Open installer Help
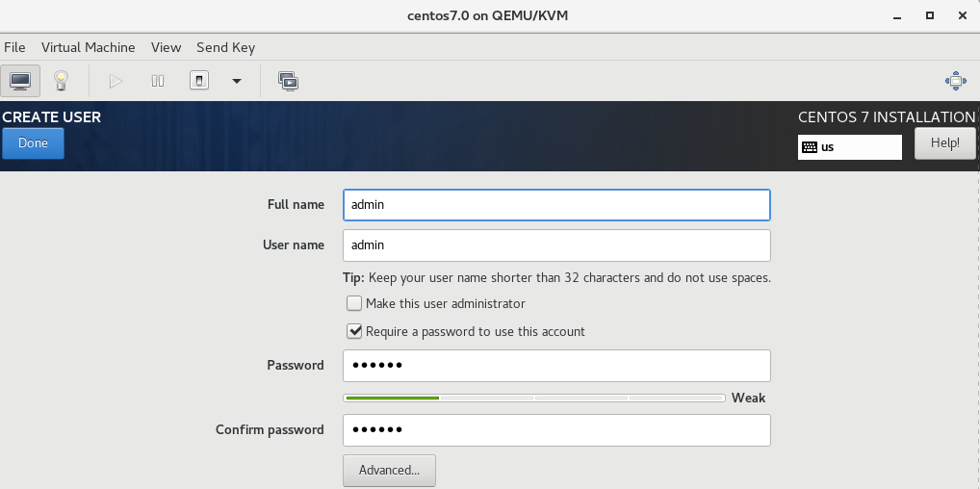The image size is (980, 489). [x=945, y=143]
